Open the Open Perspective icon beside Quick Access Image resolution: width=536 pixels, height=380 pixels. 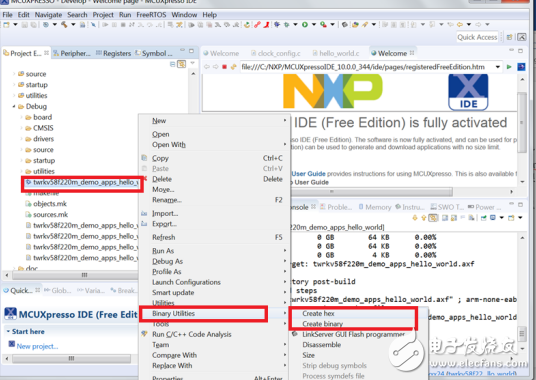point(509,37)
